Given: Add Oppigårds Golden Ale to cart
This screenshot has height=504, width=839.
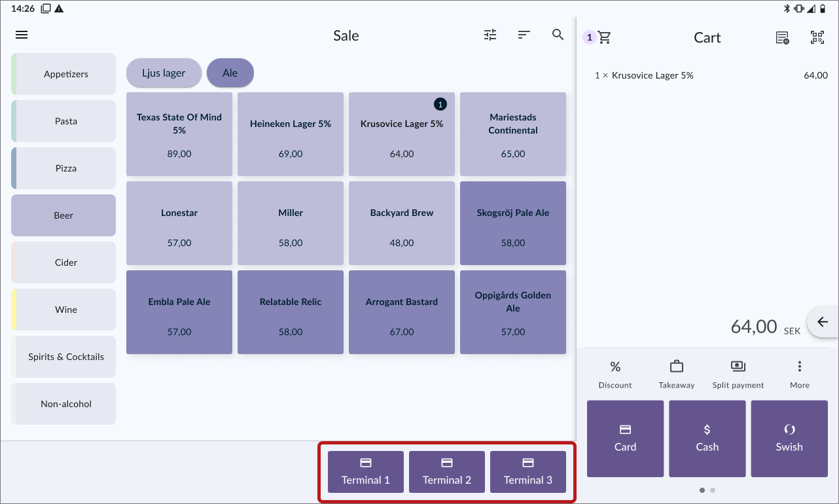Looking at the screenshot, I should tap(513, 312).
